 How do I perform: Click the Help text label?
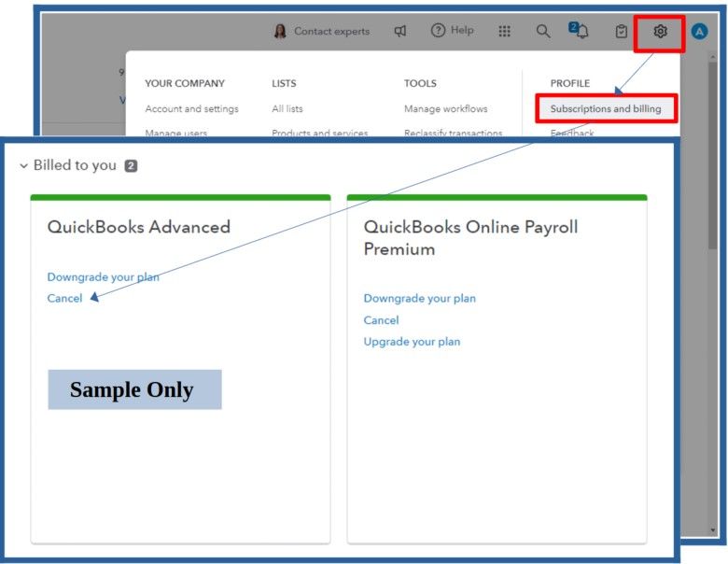click(462, 30)
